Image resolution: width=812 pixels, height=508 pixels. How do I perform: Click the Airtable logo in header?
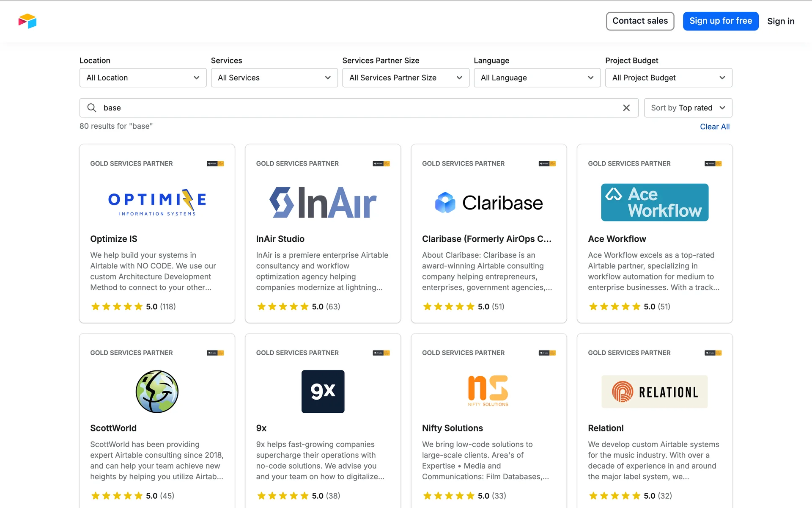[x=27, y=21]
